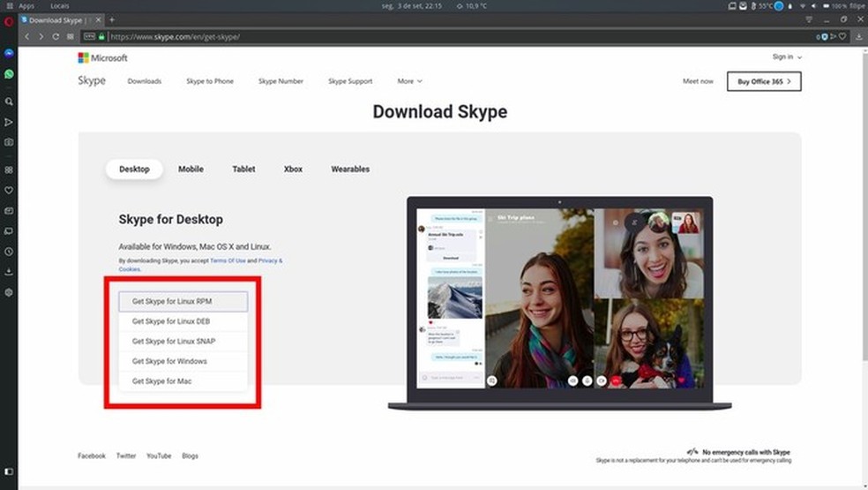Choose Get Skype for Linux DEB
Image resolution: width=868 pixels, height=490 pixels.
click(183, 321)
